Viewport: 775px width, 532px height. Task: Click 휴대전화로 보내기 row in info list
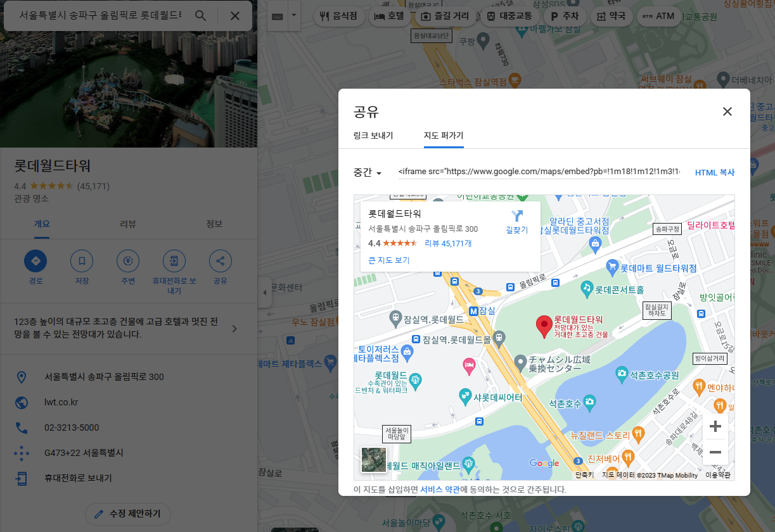[x=129, y=478]
